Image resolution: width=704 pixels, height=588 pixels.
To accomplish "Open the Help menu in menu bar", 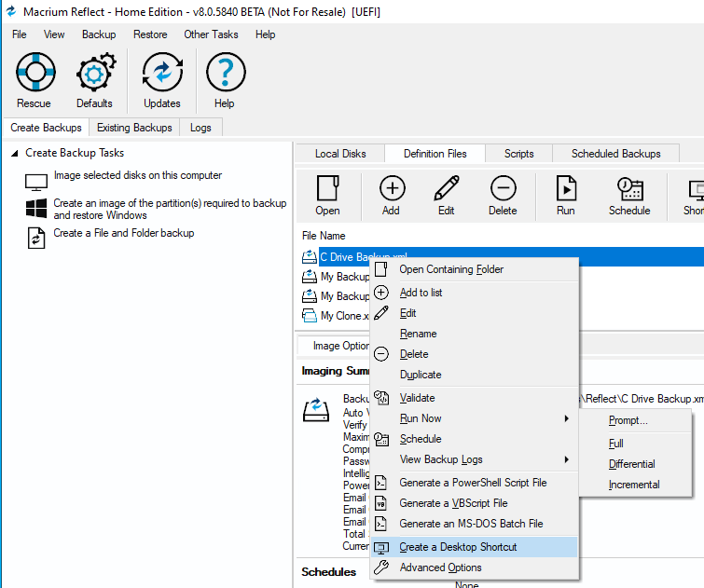I will click(265, 34).
